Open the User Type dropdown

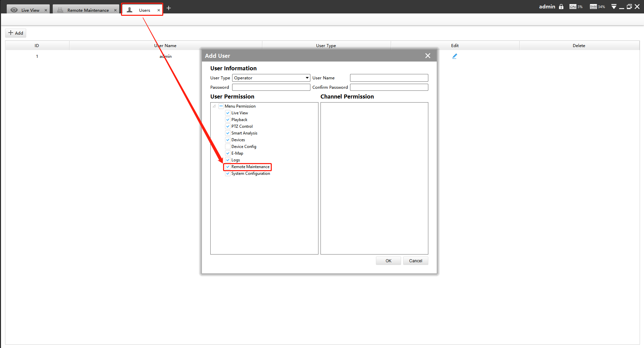click(x=271, y=78)
